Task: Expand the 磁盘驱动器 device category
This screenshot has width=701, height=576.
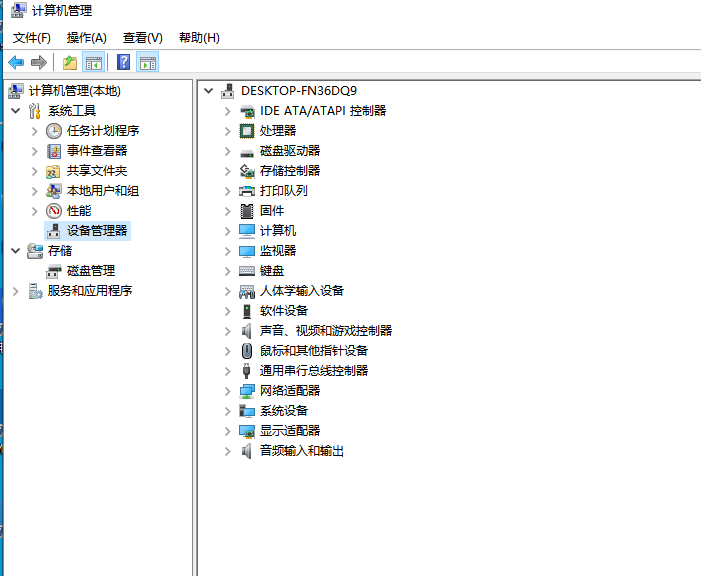Action: pyautogui.click(x=228, y=151)
